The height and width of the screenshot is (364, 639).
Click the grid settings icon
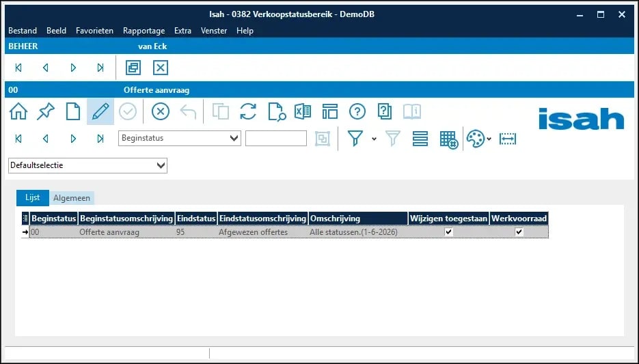449,139
